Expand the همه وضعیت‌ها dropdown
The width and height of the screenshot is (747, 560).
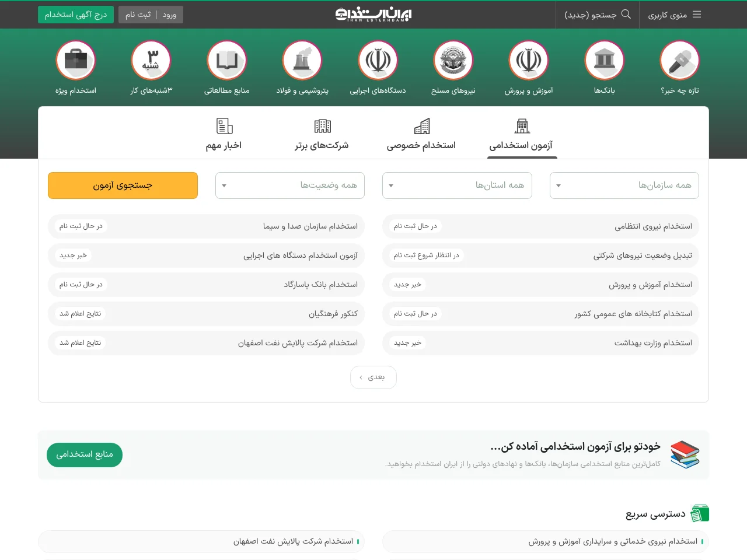290,185
